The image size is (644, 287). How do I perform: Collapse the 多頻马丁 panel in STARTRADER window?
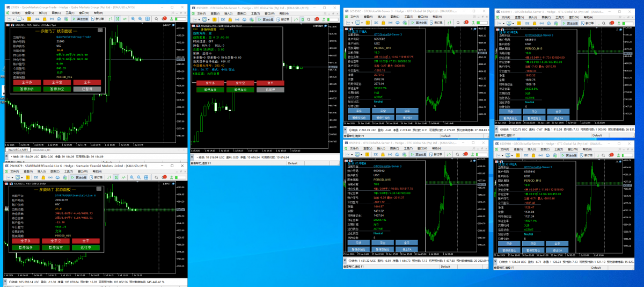pyautogui.click(x=99, y=189)
